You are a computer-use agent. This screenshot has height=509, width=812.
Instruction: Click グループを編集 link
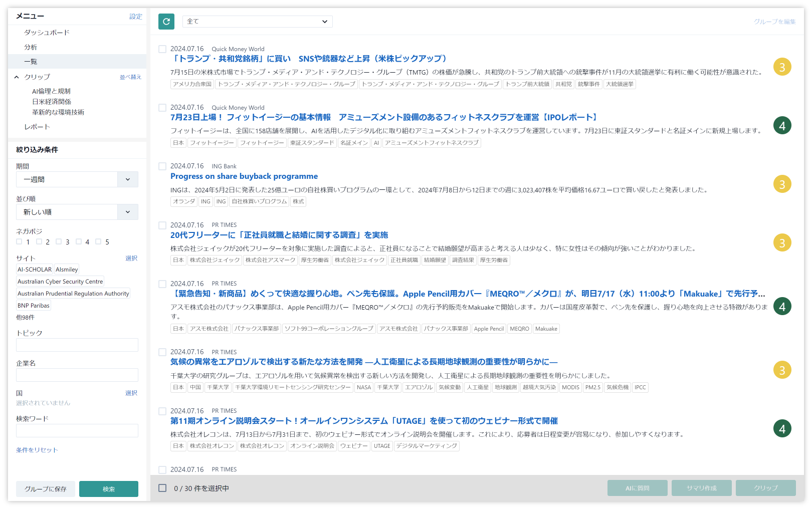774,22
